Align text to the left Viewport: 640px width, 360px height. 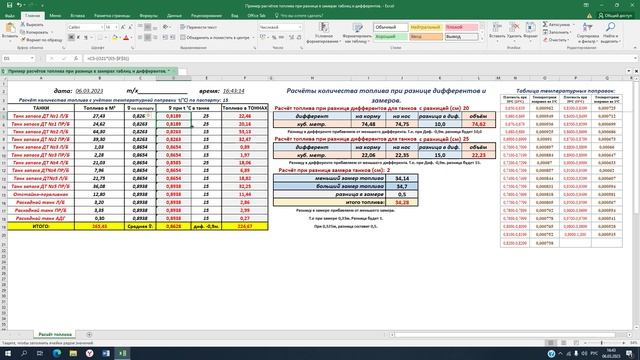[x=140, y=38]
